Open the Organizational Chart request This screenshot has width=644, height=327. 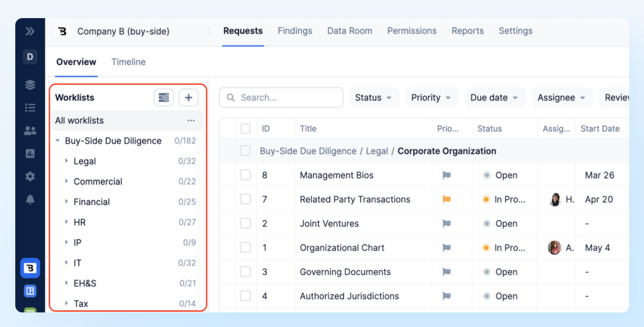342,248
